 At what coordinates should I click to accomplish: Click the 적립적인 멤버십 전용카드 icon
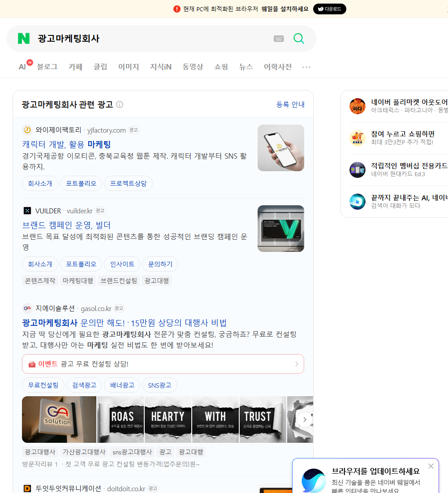(358, 170)
